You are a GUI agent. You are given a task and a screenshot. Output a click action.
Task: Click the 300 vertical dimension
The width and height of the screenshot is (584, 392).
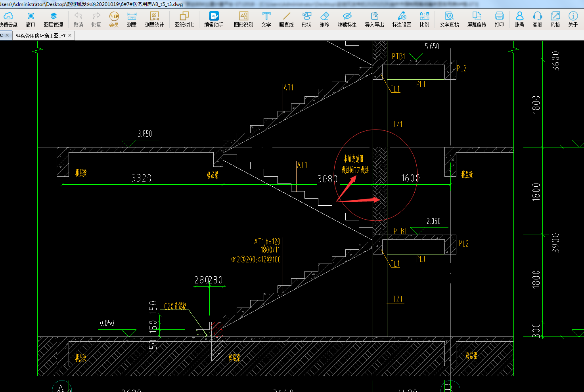(x=536, y=330)
